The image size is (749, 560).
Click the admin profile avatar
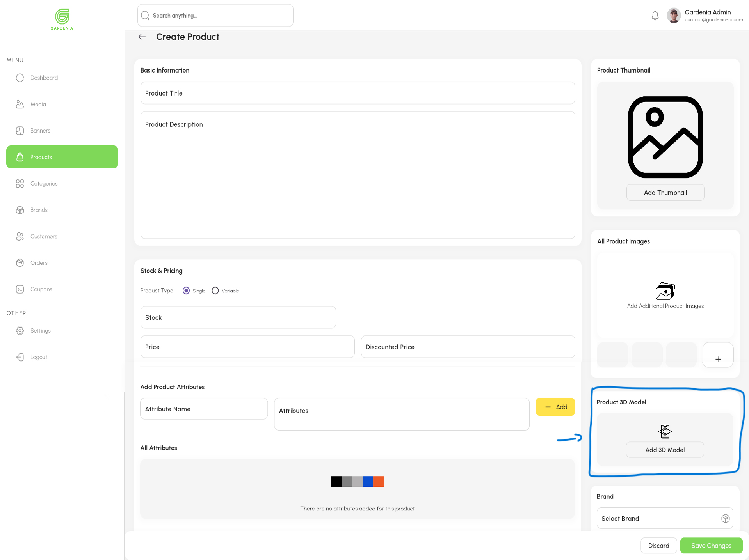pyautogui.click(x=673, y=16)
